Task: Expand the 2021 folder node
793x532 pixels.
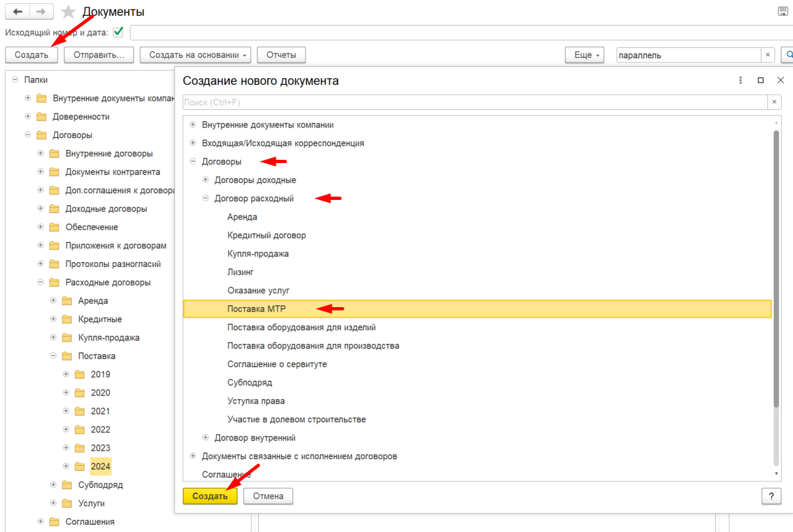Action: [x=66, y=411]
